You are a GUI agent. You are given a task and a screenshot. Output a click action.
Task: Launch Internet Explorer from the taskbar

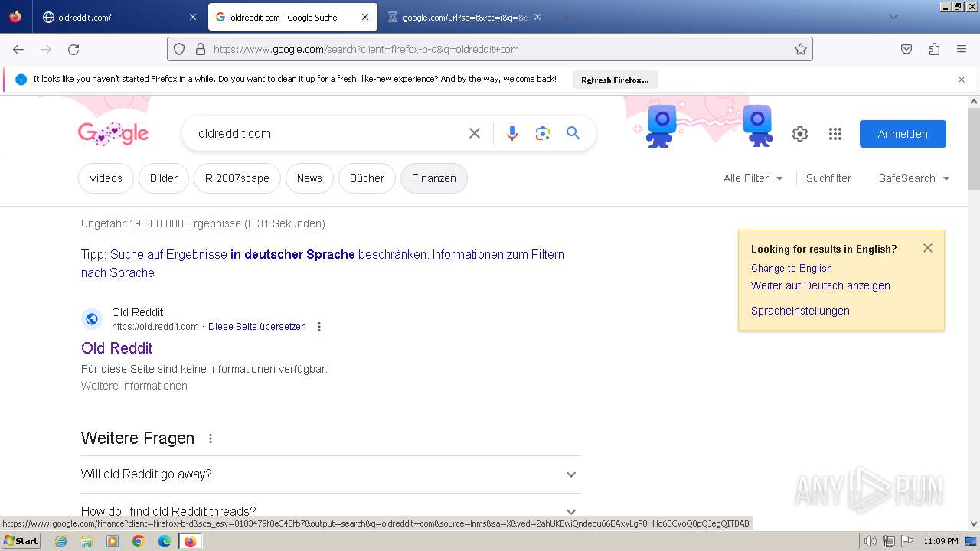click(x=60, y=541)
